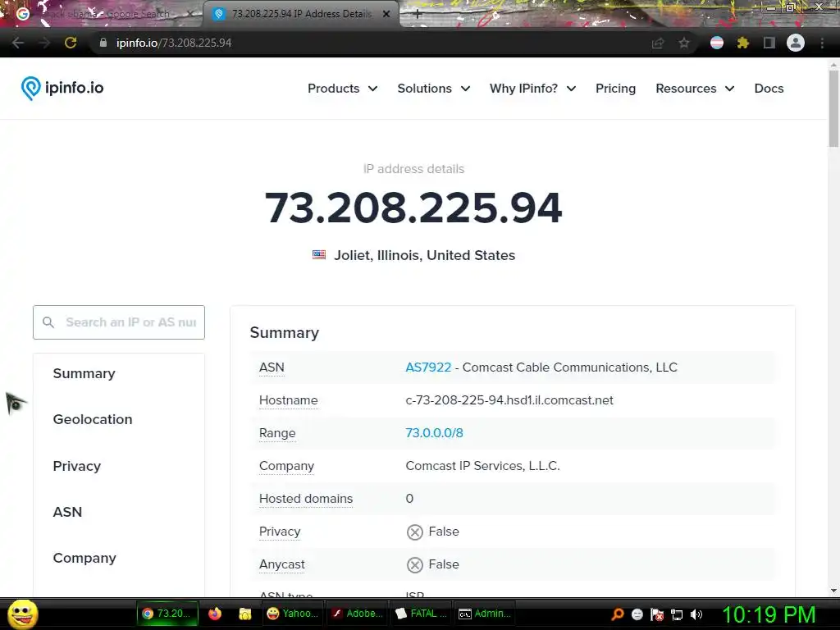The width and height of the screenshot is (840, 630).
Task: Close the Google Search tab
Action: tap(190, 14)
